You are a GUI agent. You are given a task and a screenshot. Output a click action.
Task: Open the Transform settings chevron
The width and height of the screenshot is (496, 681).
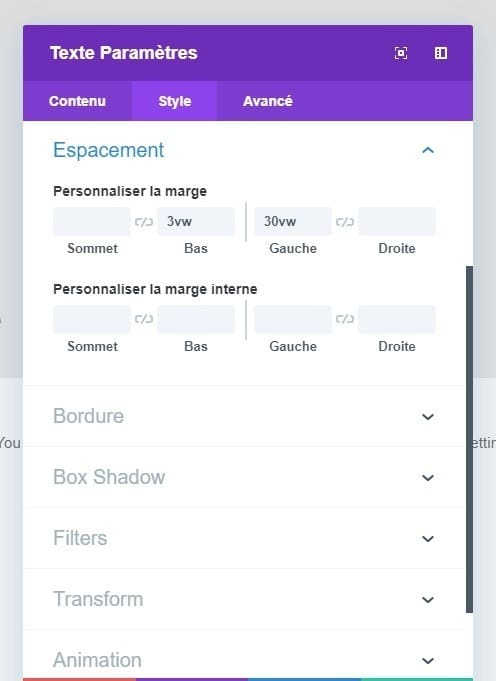(x=428, y=599)
